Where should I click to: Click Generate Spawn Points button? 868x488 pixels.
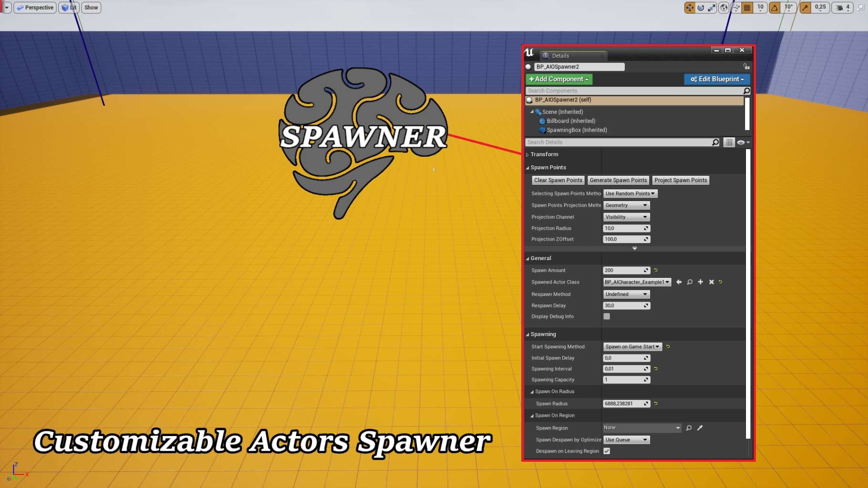[618, 180]
